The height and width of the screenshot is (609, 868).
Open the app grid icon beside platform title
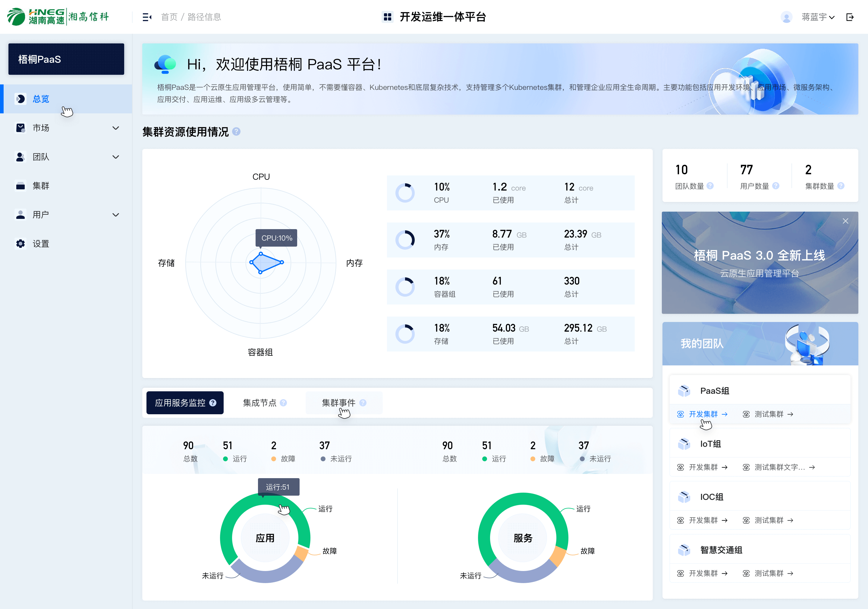point(387,17)
